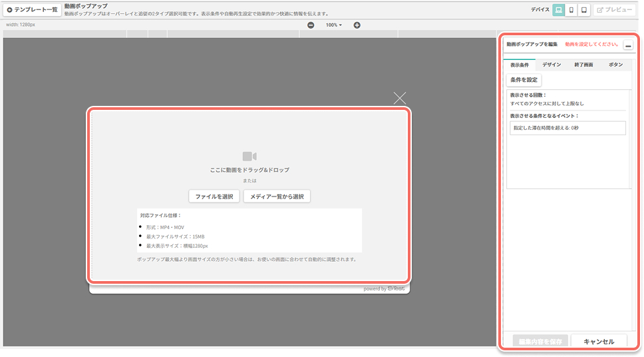This screenshot has height=357, width=644.
Task: Open the テンプレート一覧 template list
Action: pos(33,10)
